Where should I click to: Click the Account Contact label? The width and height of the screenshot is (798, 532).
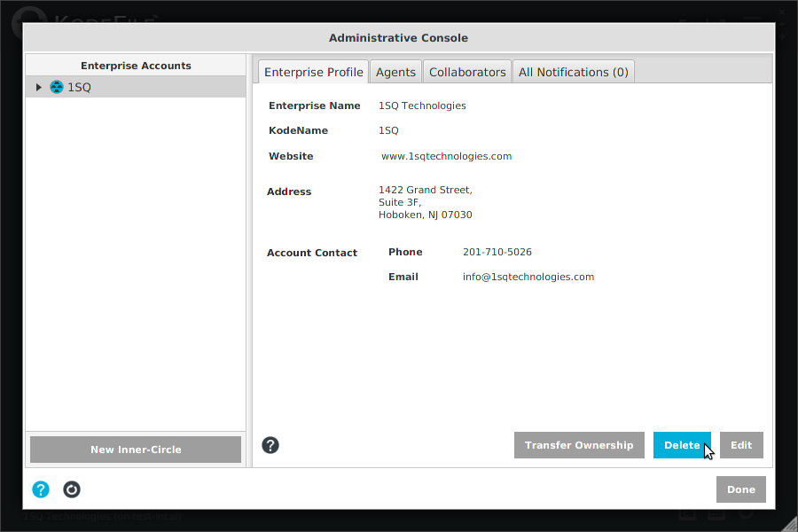tap(312, 253)
